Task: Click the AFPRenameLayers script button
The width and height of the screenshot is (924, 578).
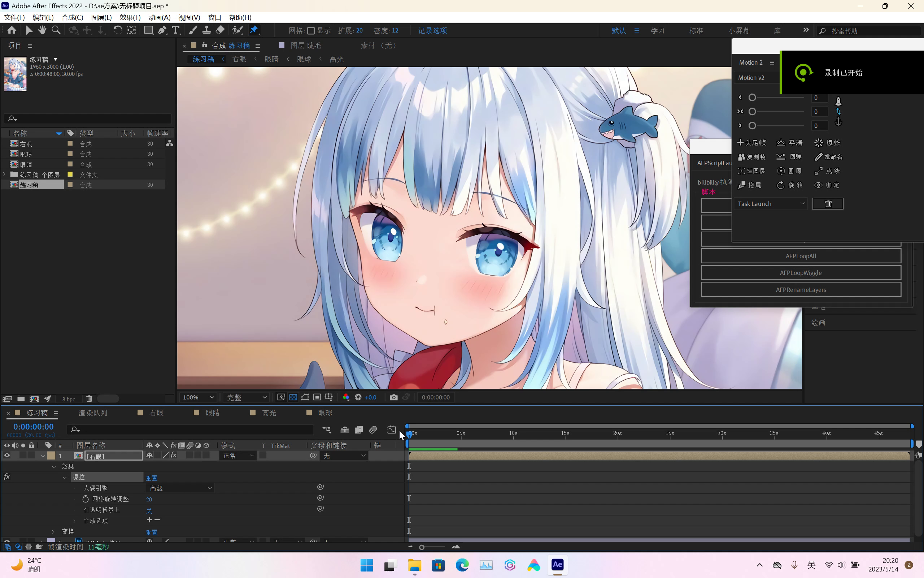Action: pos(801,290)
